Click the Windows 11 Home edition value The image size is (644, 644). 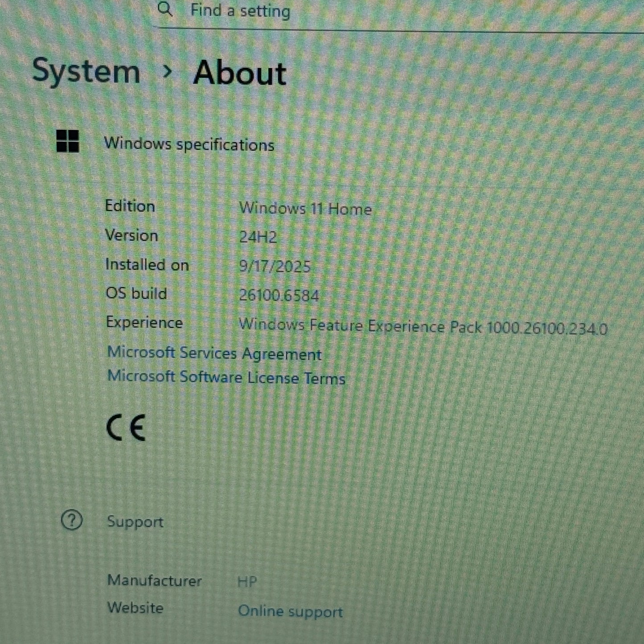[x=305, y=209]
